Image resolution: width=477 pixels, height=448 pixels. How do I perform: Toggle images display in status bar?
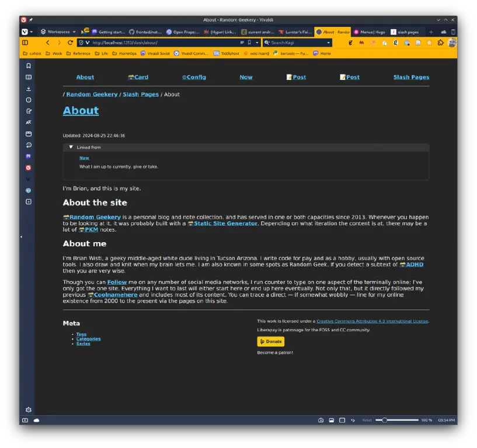tap(331, 420)
